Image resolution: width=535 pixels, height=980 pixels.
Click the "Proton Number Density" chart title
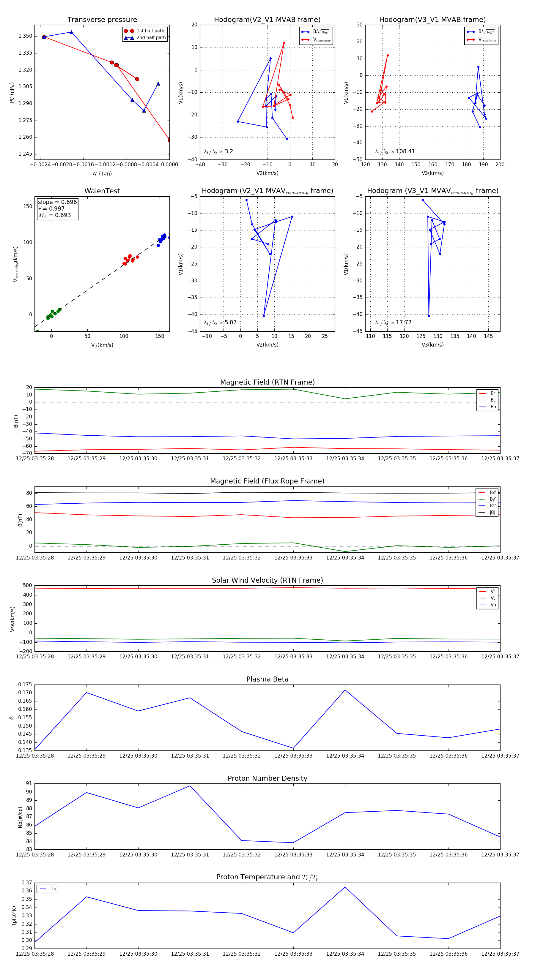point(267,778)
